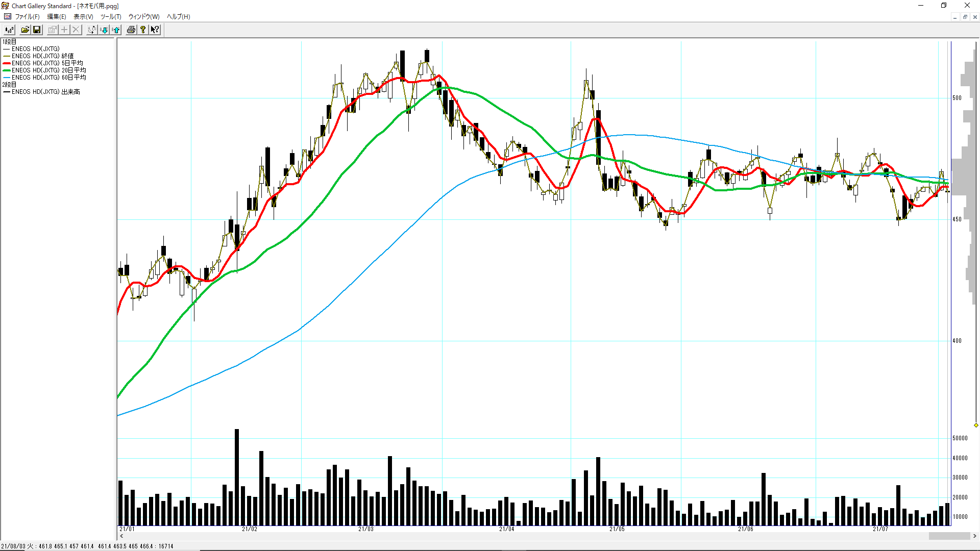Select the ENEOS HD 出来高 legend entry
Image resolution: width=980 pixels, height=551 pixels.
45,92
